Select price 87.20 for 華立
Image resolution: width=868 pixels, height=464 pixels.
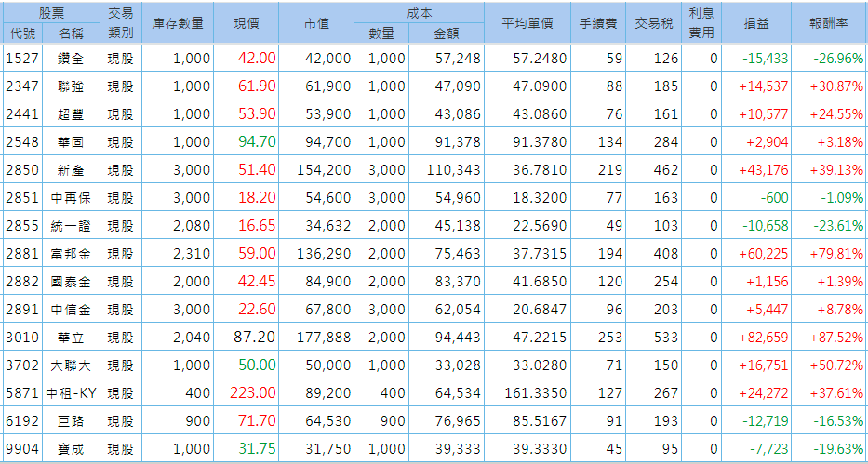click(255, 338)
